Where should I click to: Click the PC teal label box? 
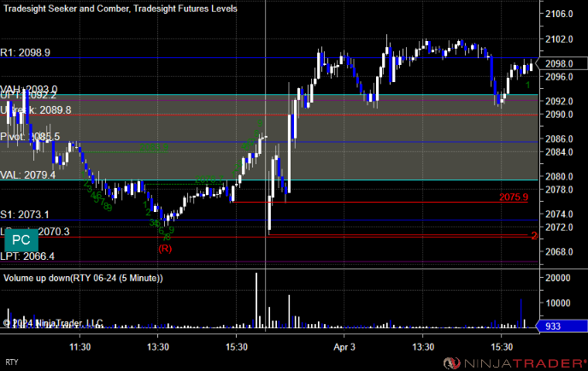(x=21, y=240)
